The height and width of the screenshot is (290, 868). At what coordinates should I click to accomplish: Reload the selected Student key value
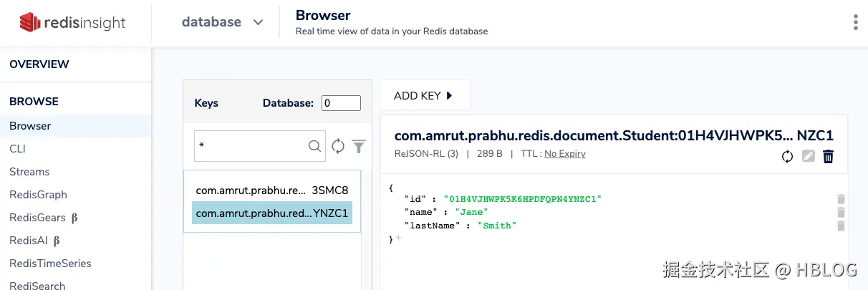787,156
